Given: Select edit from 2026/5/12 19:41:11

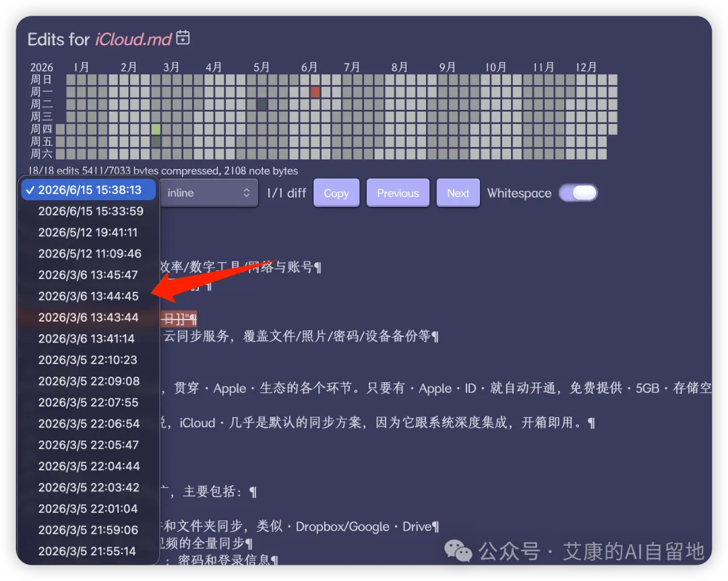Looking at the screenshot, I should (88, 233).
